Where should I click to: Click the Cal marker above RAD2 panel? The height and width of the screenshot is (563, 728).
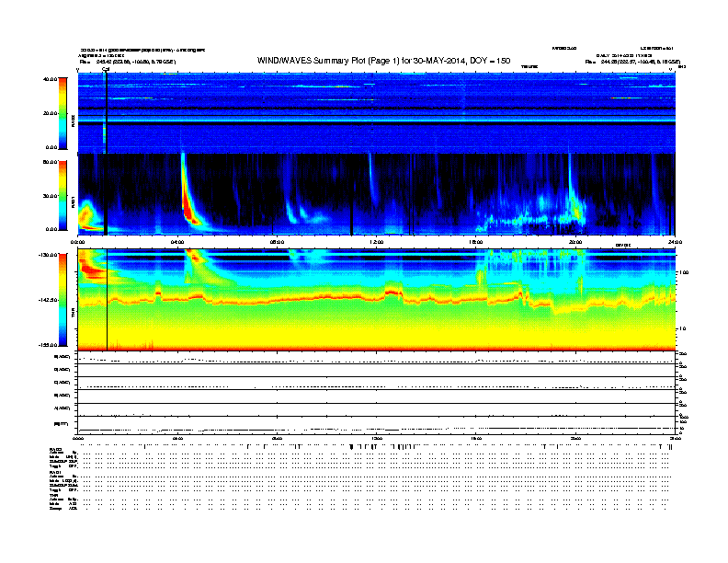coord(106,70)
